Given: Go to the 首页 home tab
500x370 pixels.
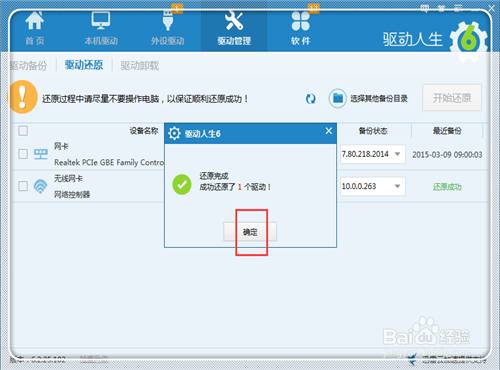Looking at the screenshot, I should coord(35,29).
